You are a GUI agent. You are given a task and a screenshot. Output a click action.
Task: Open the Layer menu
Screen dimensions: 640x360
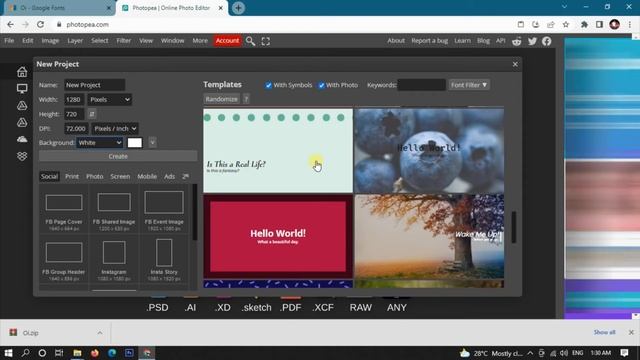click(75, 41)
